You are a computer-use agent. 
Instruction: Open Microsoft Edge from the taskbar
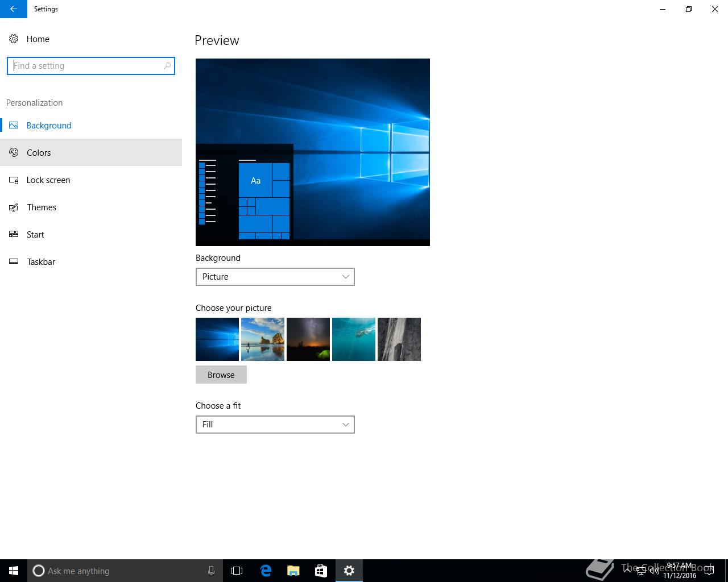click(x=266, y=571)
